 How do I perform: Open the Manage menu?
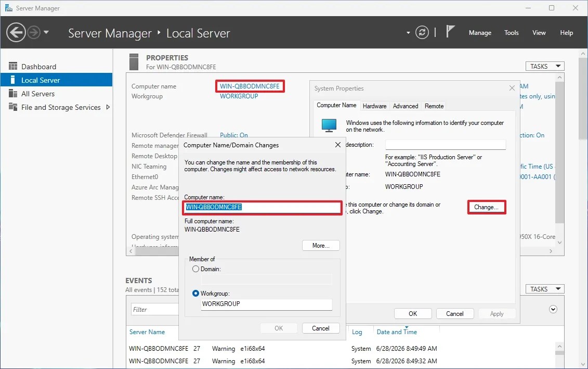click(480, 33)
